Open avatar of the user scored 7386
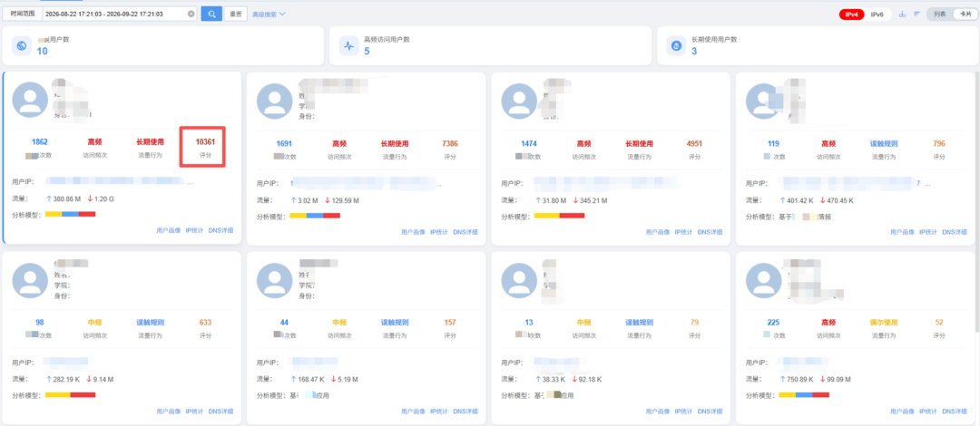The height and width of the screenshot is (426, 980). tap(275, 102)
